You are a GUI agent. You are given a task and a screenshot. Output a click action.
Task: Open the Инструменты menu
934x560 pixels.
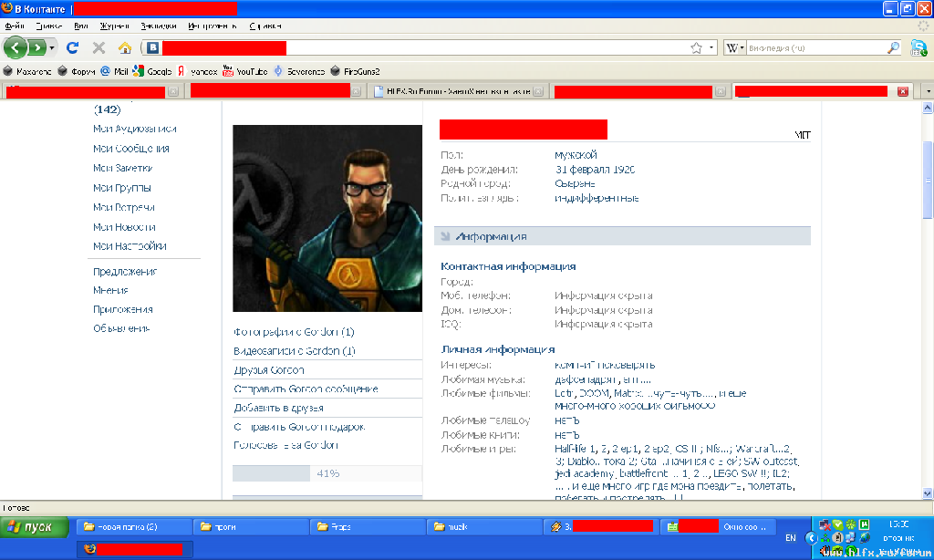[212, 26]
